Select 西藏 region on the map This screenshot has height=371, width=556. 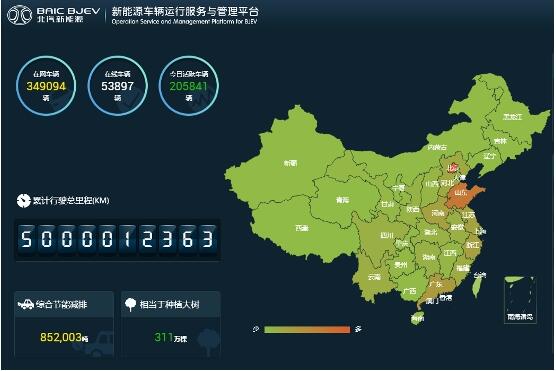click(x=301, y=228)
